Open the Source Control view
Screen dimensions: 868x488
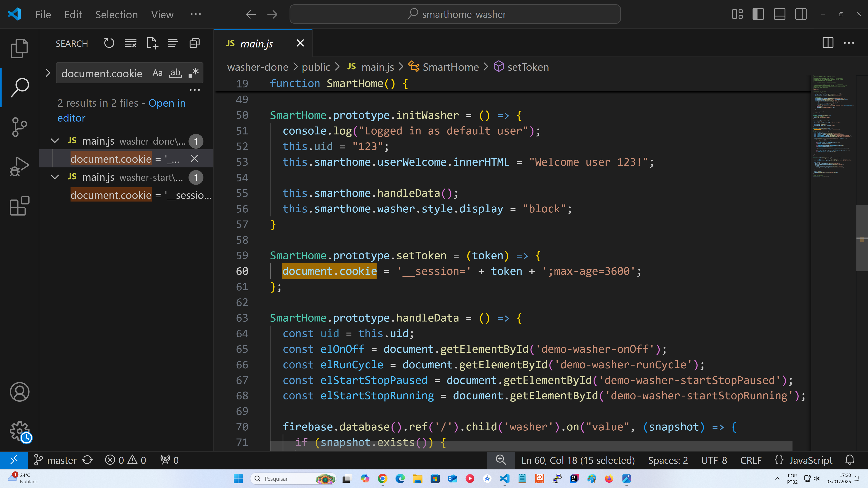pos(19,127)
